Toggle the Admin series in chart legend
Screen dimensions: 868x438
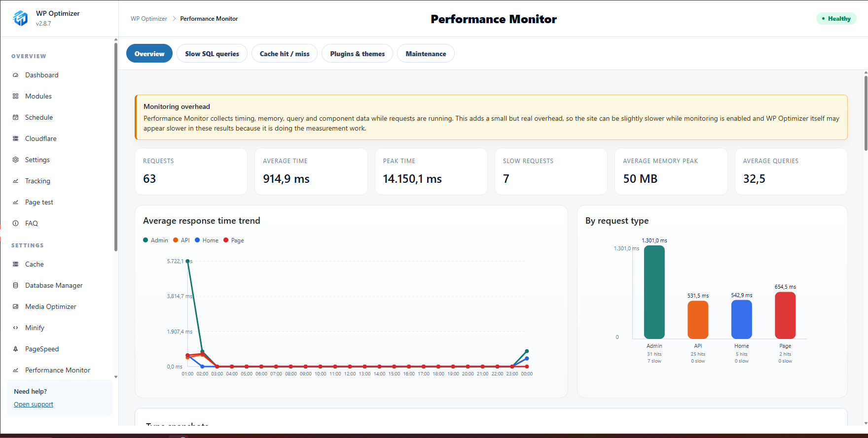155,240
